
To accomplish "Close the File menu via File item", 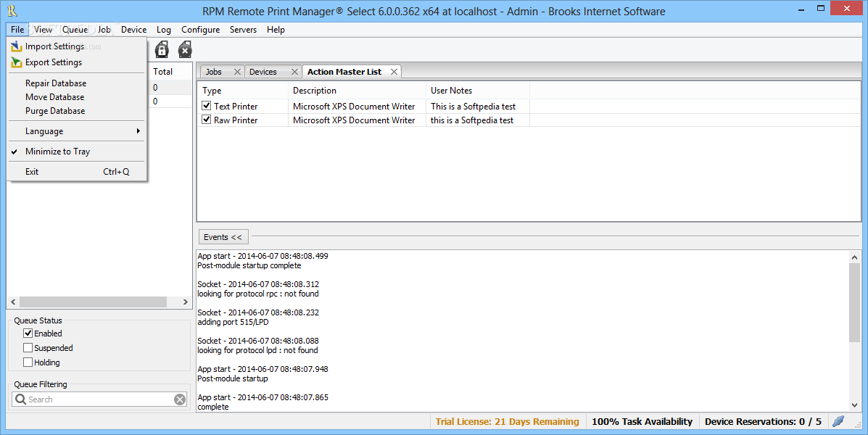I will [17, 30].
